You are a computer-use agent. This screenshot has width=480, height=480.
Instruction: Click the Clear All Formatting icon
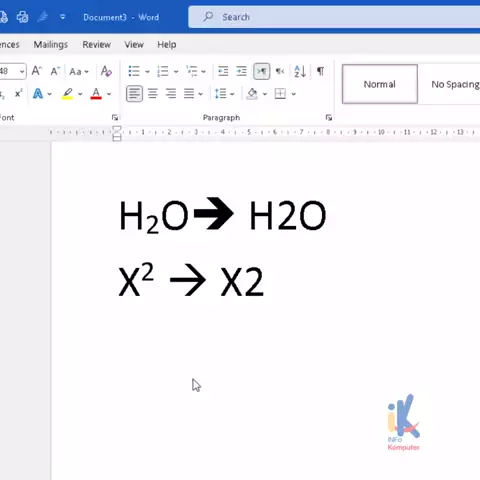point(106,71)
